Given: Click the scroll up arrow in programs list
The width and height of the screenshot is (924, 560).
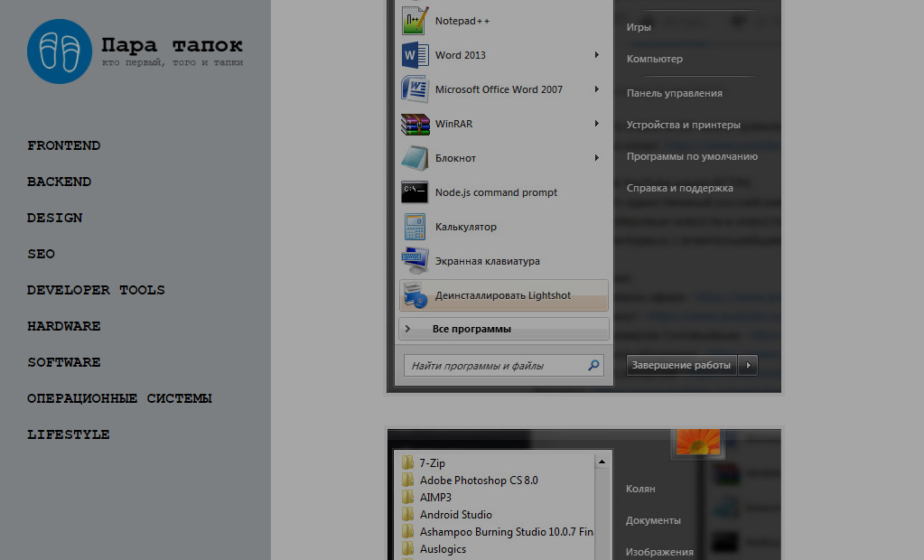Looking at the screenshot, I should [602, 462].
